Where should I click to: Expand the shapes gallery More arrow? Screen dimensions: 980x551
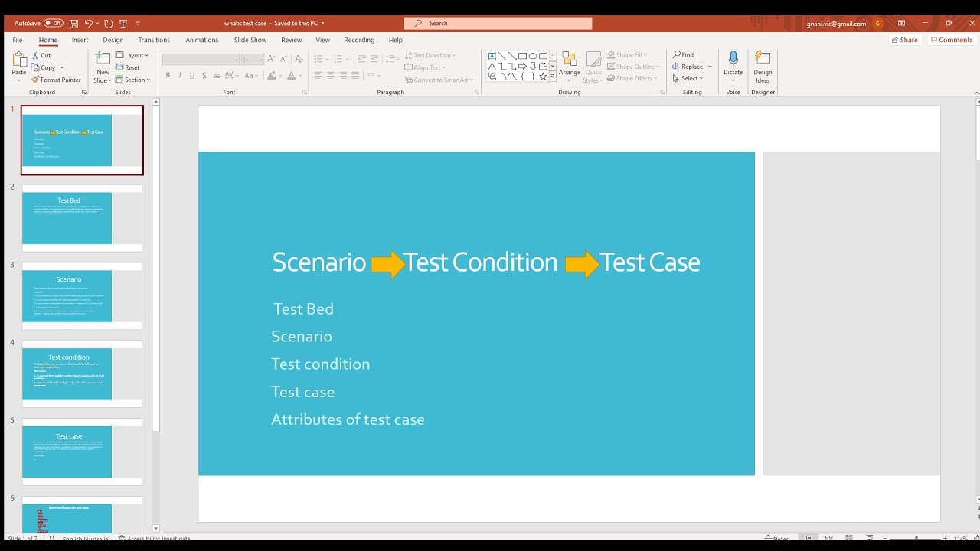[554, 77]
